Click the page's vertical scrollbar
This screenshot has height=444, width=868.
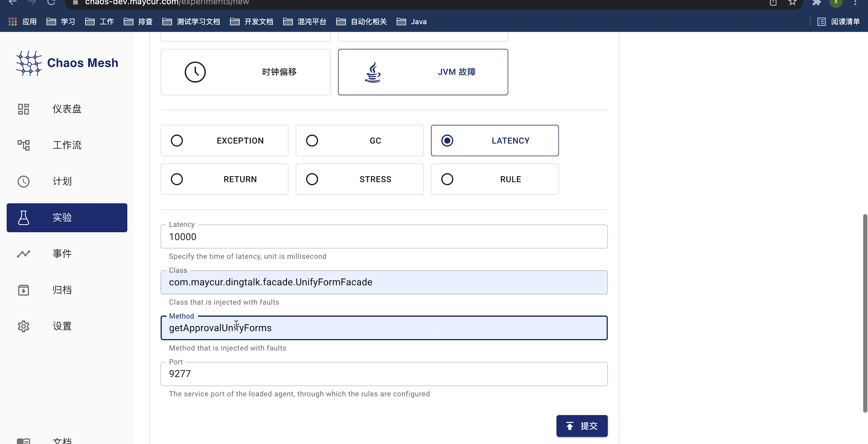pyautogui.click(x=865, y=312)
